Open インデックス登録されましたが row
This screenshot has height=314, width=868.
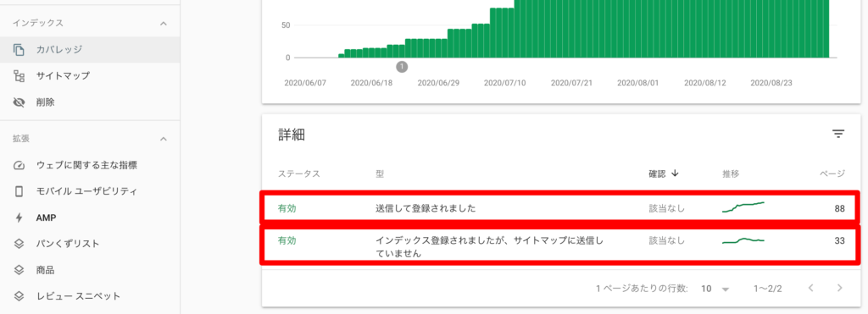pos(560,247)
